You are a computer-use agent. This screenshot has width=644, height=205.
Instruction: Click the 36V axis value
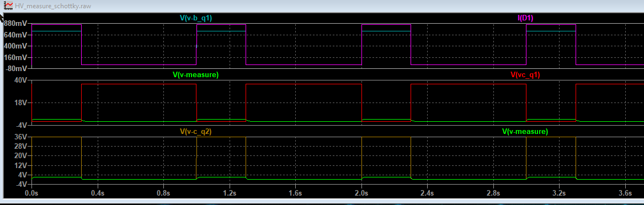pos(20,137)
